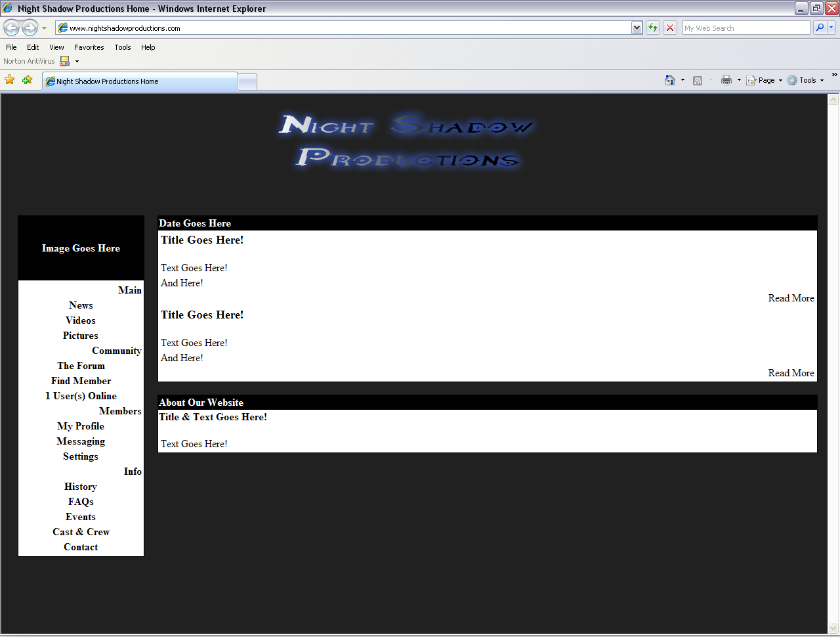Visit The Forum link
840x637 pixels.
81,366
